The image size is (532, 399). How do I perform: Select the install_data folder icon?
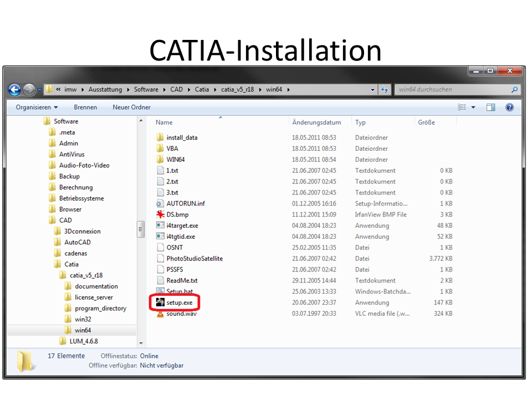pos(160,137)
